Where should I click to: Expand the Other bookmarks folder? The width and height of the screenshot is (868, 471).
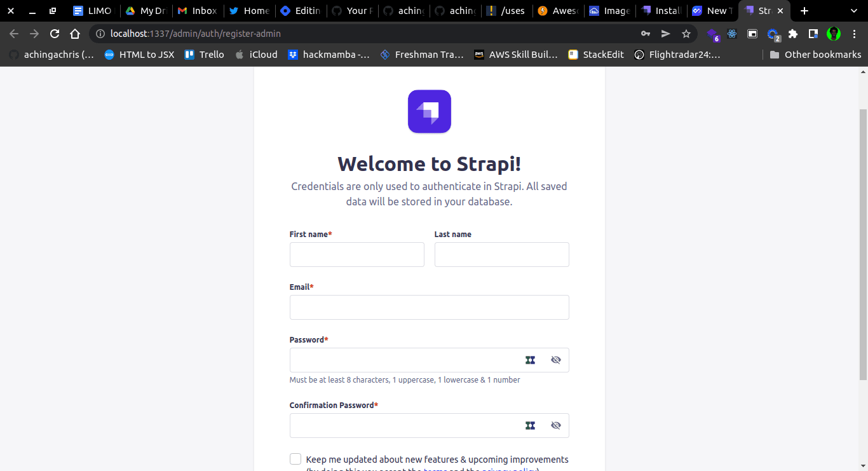[x=815, y=55]
